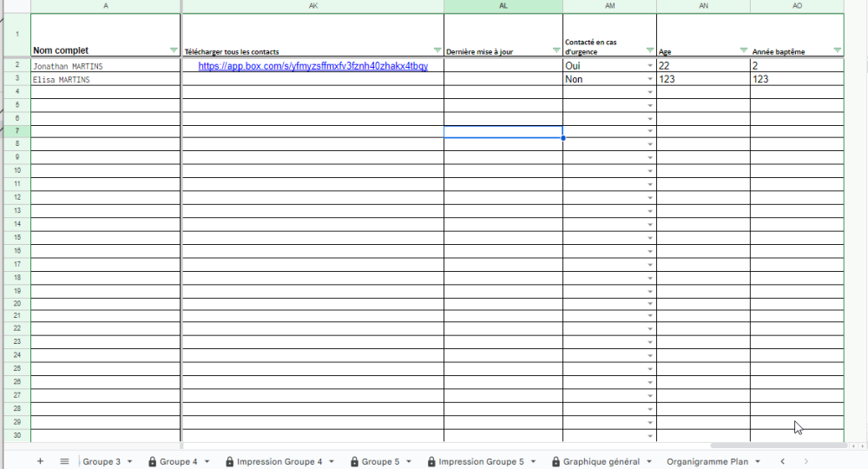Switch to Impression Groupe 5 sheet
This screenshot has height=469, width=868.
pyautogui.click(x=481, y=461)
